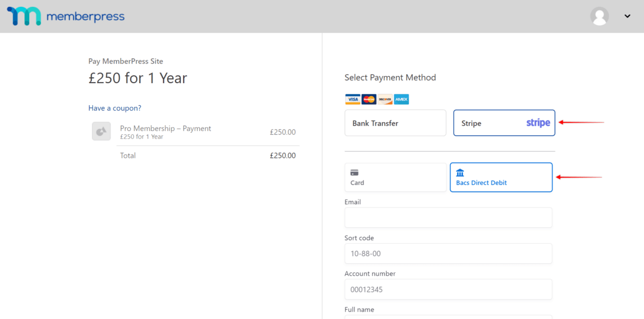Viewport: 644px width, 319px height.
Task: Switch to the Bacs Direct Debit tab
Action: pyautogui.click(x=501, y=177)
